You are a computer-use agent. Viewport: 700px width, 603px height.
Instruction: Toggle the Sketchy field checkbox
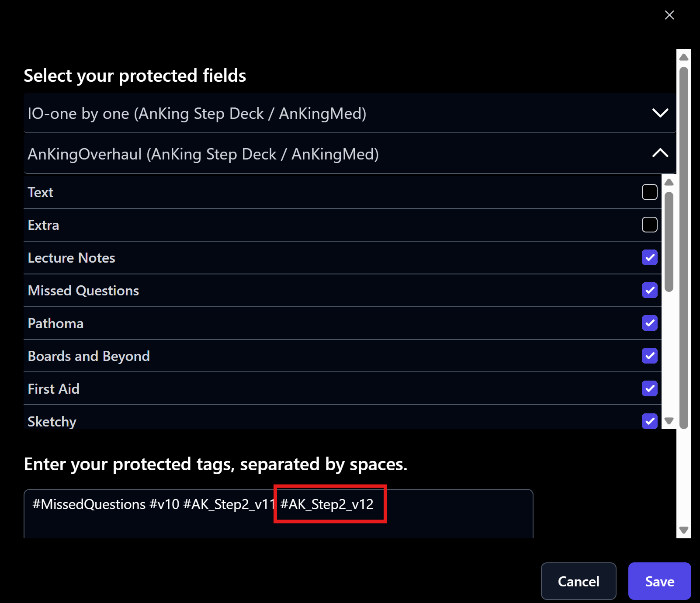pyautogui.click(x=649, y=421)
